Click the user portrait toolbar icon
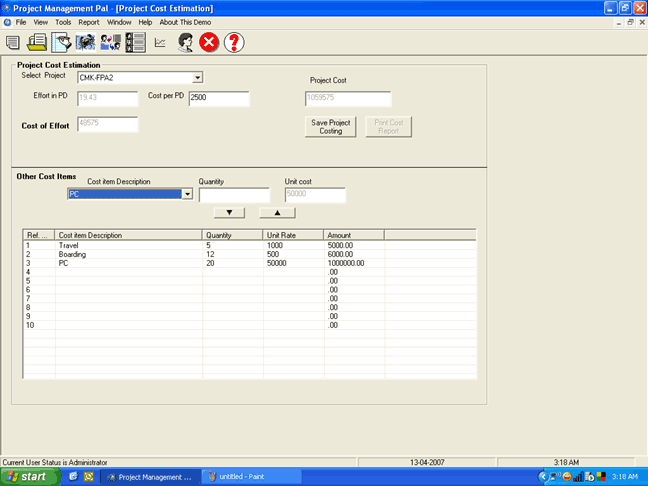Screen dimensions: 648x486 click(185, 42)
